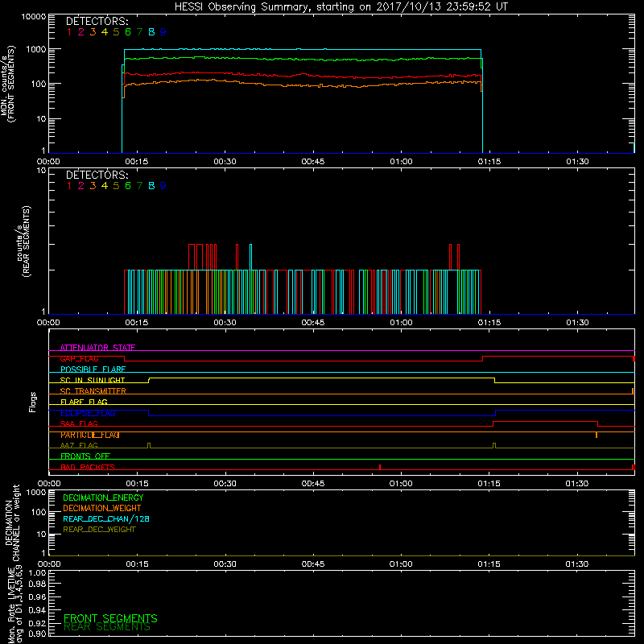
Task: Click the DETECTORS: heading in the rear segments plot
Action: (97, 175)
